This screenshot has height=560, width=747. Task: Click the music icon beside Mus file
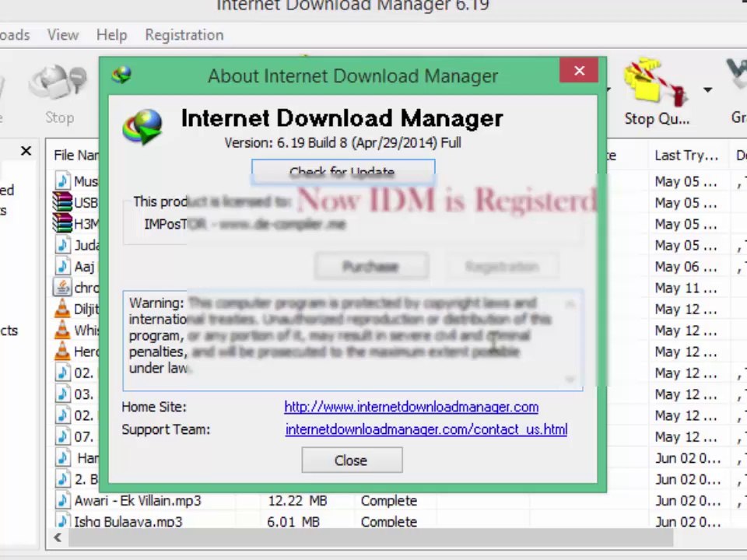click(x=62, y=181)
